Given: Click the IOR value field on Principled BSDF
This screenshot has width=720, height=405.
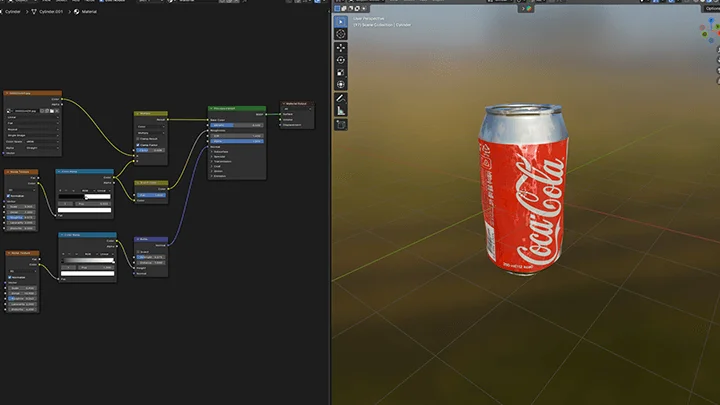Looking at the screenshot, I should coord(237,136).
